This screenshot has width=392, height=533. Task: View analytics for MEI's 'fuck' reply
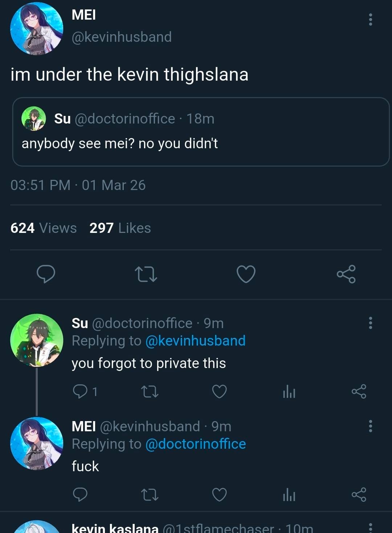289,494
